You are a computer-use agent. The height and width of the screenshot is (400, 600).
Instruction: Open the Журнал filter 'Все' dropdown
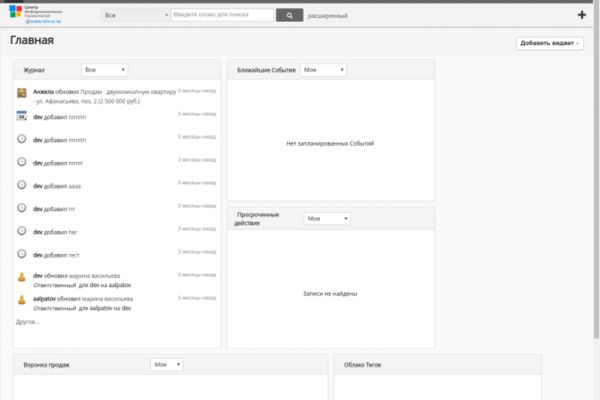[x=104, y=70]
